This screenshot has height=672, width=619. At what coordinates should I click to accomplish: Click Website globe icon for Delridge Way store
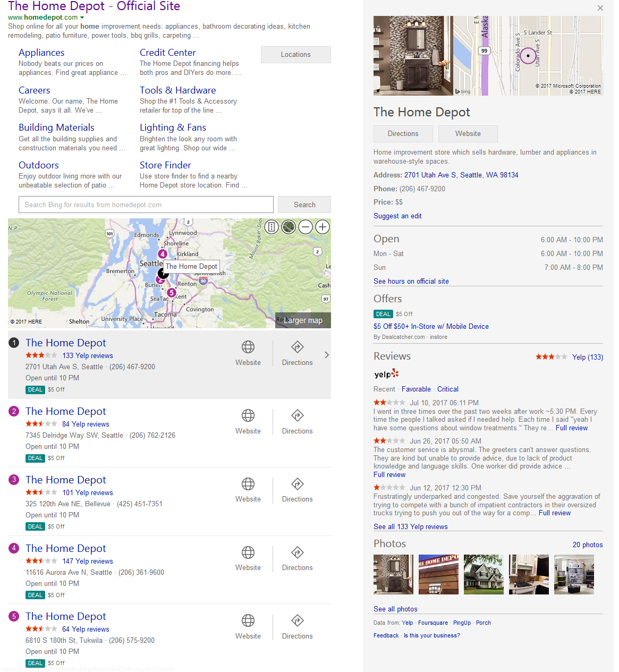click(248, 415)
